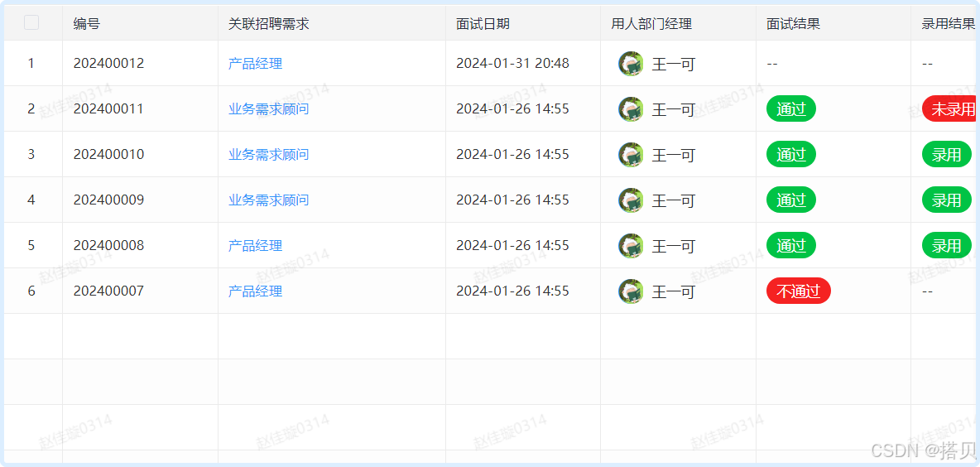Open 产品经理 link in row 202400012

[x=255, y=63]
